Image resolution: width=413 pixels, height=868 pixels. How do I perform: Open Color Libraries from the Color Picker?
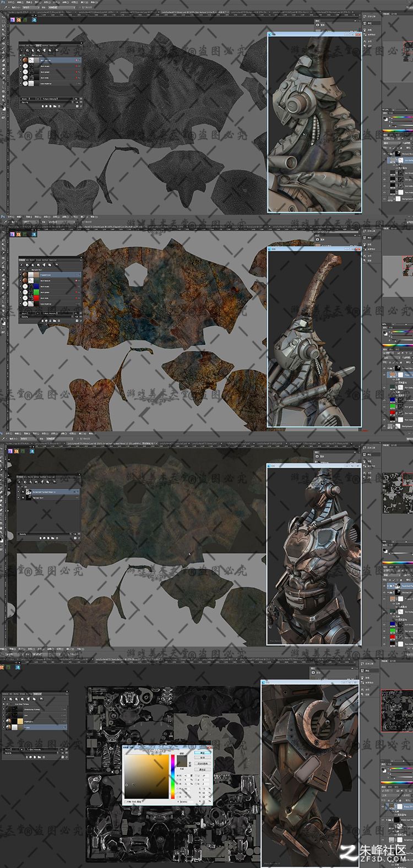coord(203,769)
